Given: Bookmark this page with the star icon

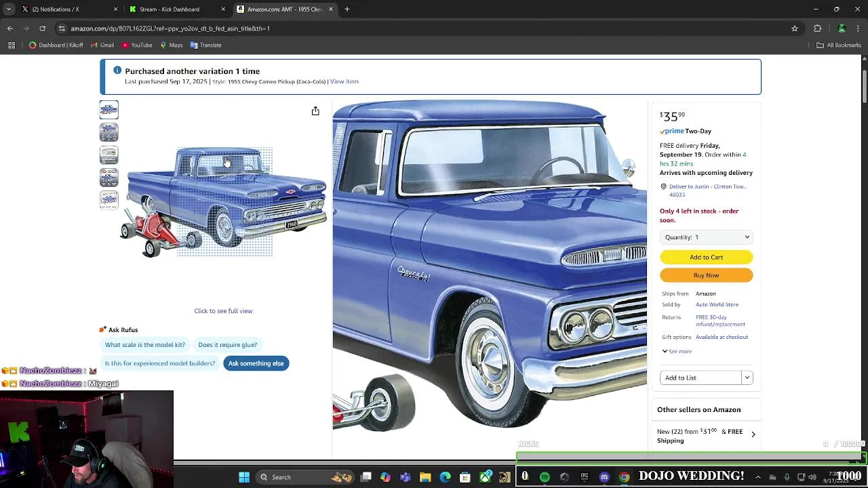Looking at the screenshot, I should 795,28.
